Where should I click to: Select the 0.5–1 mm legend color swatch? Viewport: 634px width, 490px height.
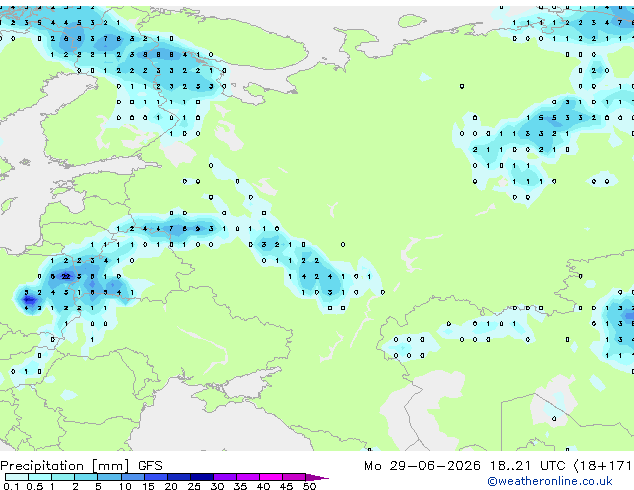40,477
